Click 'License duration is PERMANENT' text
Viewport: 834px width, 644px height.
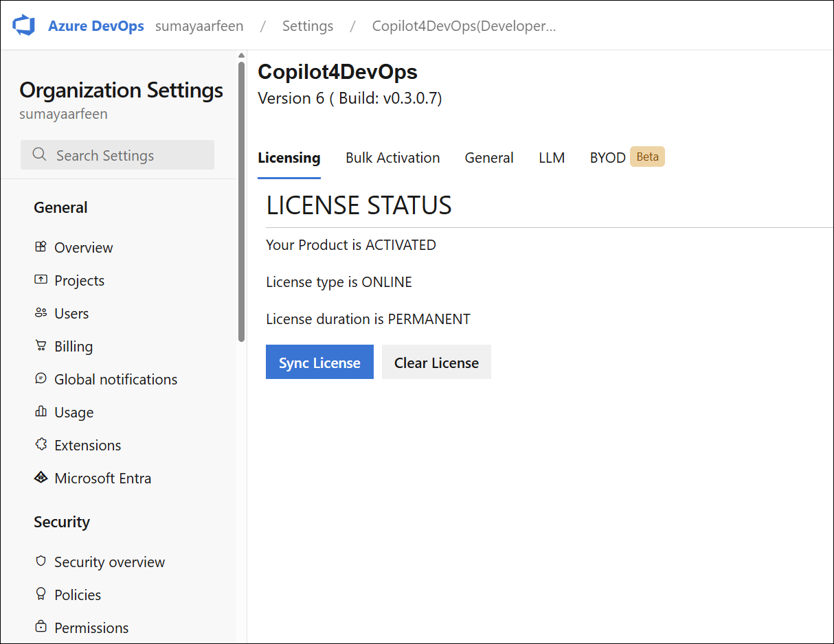pos(368,319)
